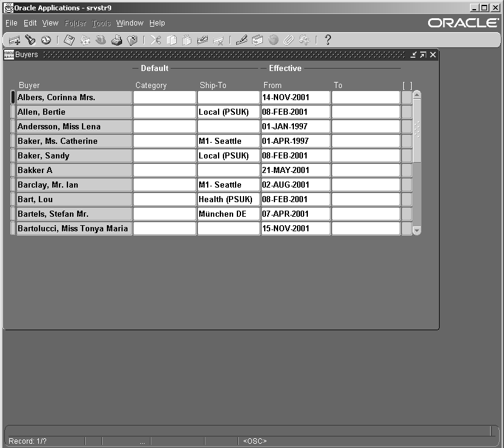
Task: Select buyer Baker, Sandy
Action: click(x=74, y=155)
